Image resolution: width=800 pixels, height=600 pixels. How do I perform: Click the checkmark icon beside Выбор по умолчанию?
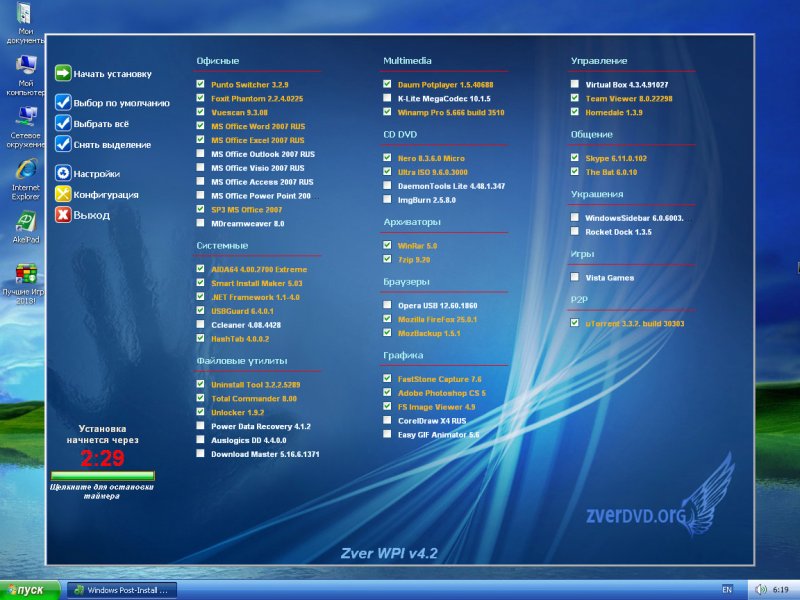point(63,102)
